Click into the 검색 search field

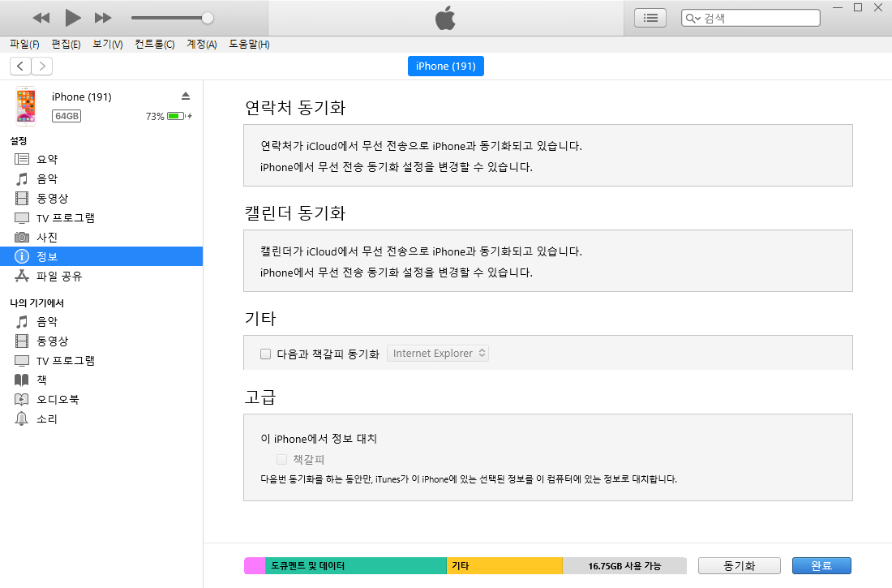coord(758,18)
